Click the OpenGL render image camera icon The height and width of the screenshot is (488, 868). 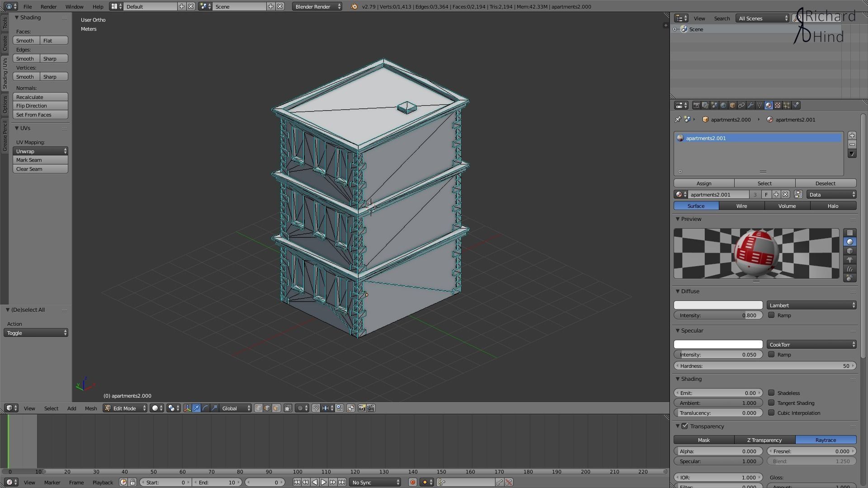[x=362, y=408]
